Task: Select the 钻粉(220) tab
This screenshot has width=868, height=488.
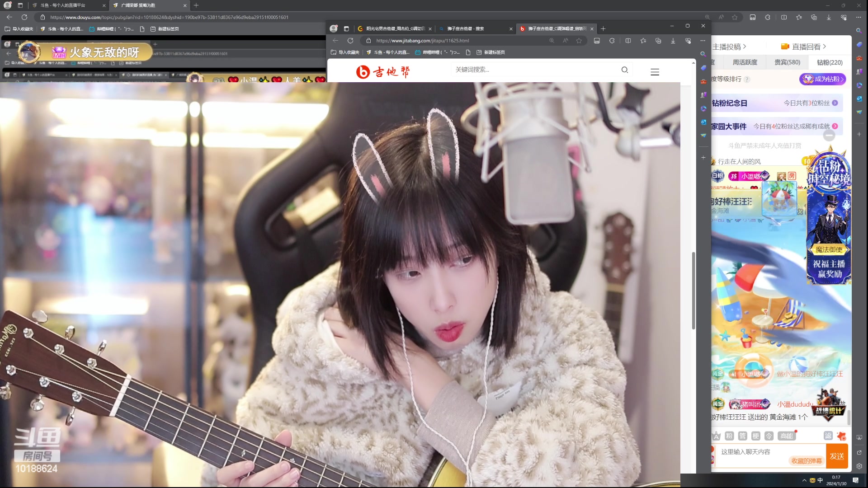Action: [x=830, y=62]
